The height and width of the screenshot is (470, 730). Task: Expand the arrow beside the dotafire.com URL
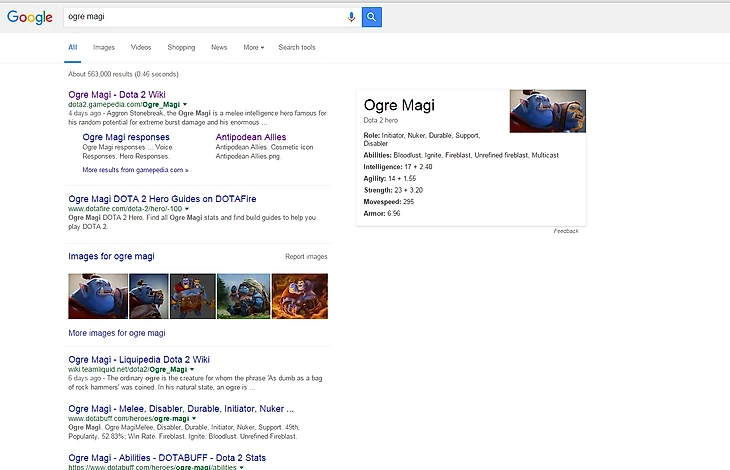coord(187,209)
